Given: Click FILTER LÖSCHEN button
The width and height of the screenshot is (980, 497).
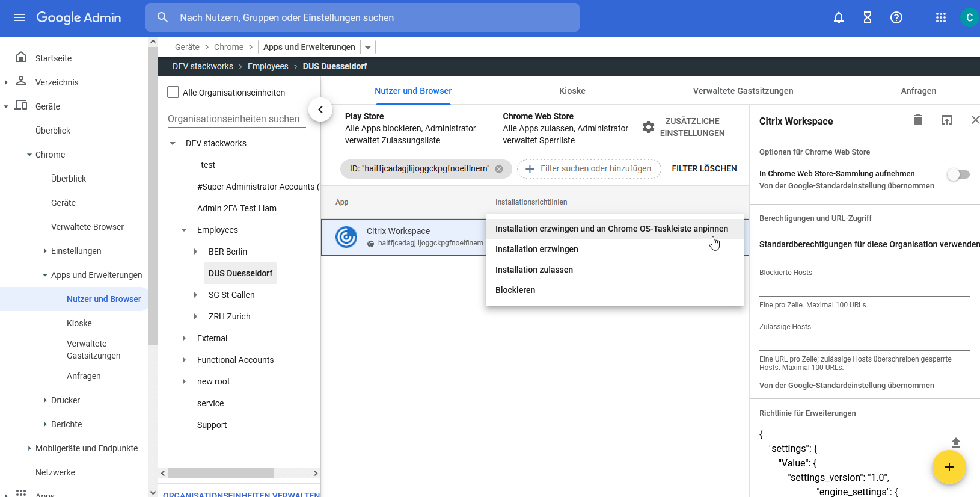Looking at the screenshot, I should tap(704, 168).
